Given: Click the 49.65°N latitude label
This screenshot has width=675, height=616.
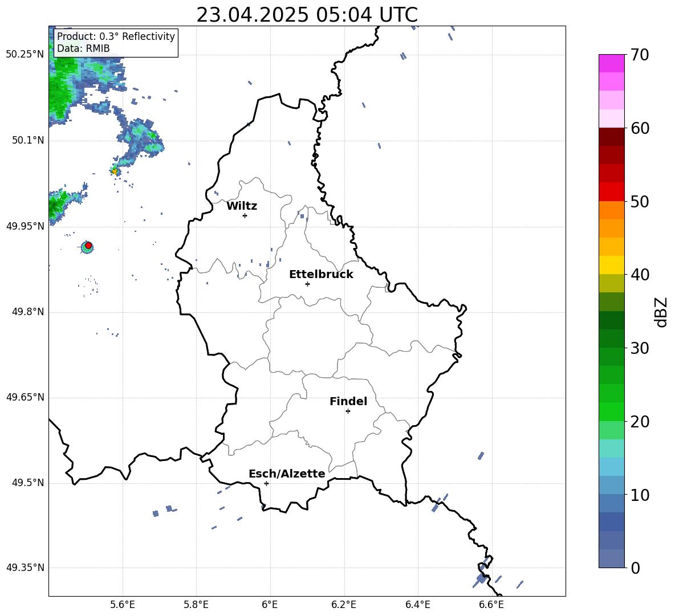Looking at the screenshot, I should tap(25, 397).
